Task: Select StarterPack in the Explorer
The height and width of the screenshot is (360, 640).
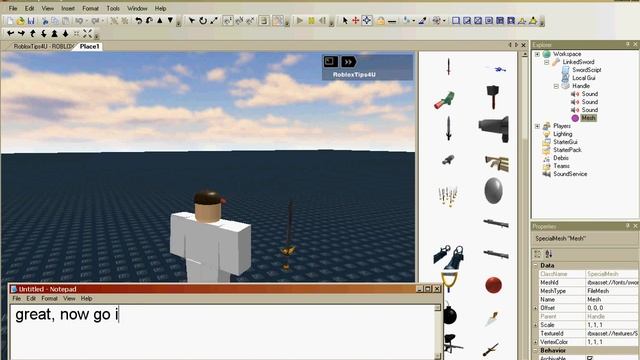Action: (x=567, y=150)
